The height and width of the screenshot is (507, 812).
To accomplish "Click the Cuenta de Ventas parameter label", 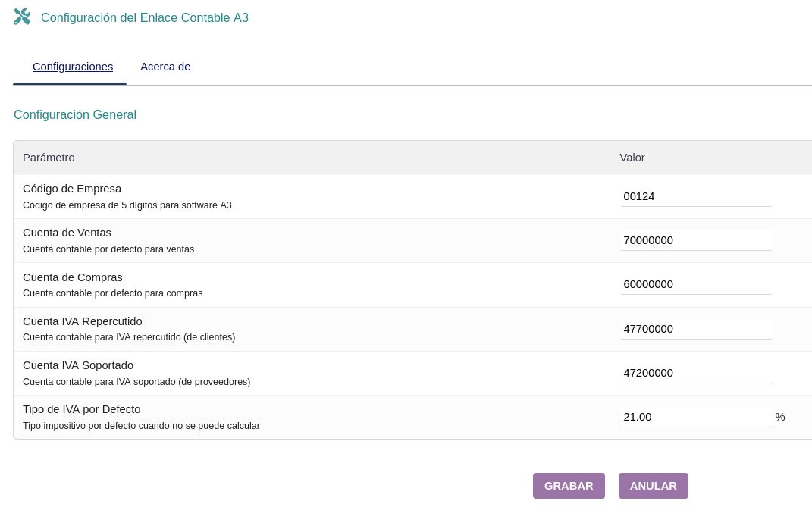I will pyautogui.click(x=67, y=233).
